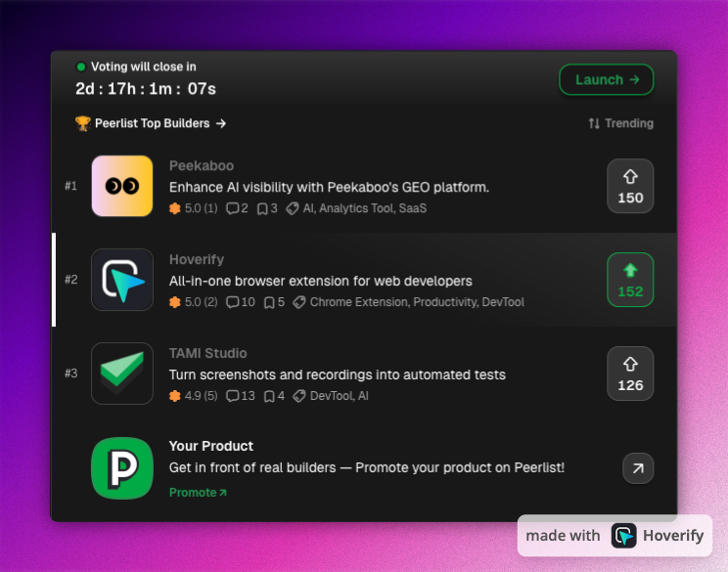Screen dimensions: 728x572
Task: Open TAMI Studio comments icon showing 13
Action: [232, 396]
